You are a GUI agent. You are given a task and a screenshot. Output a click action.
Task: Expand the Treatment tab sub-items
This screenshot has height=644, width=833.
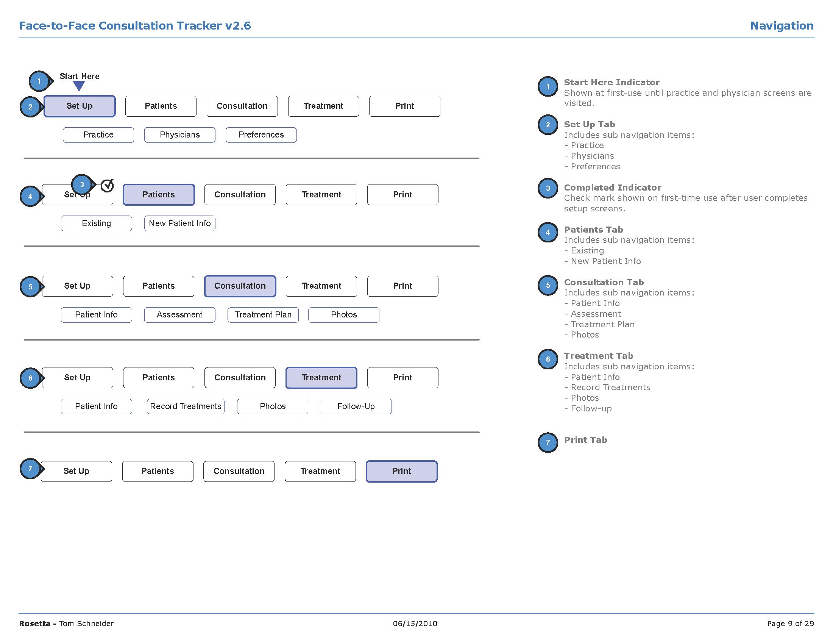tap(320, 377)
